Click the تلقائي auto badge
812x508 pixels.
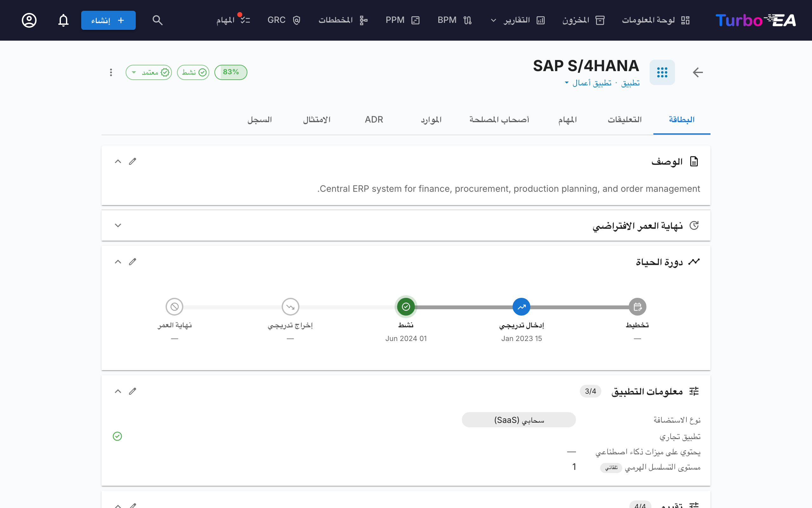click(611, 468)
